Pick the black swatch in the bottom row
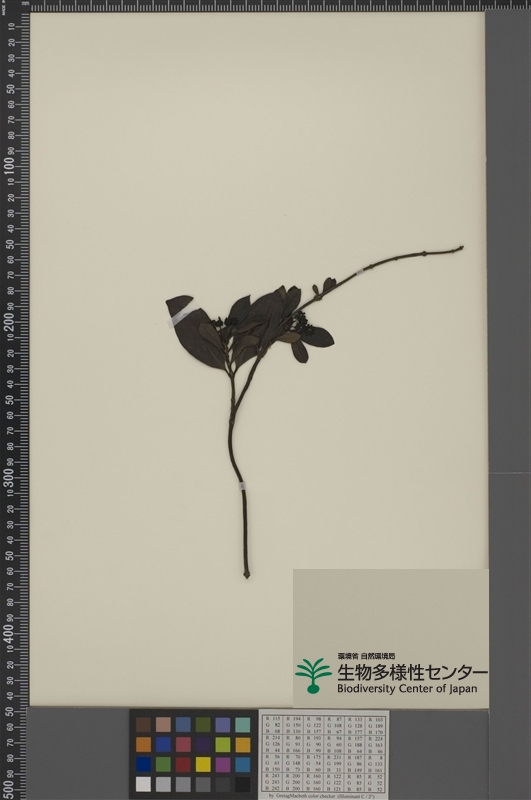This screenshot has height=800, width=531. (x=243, y=784)
